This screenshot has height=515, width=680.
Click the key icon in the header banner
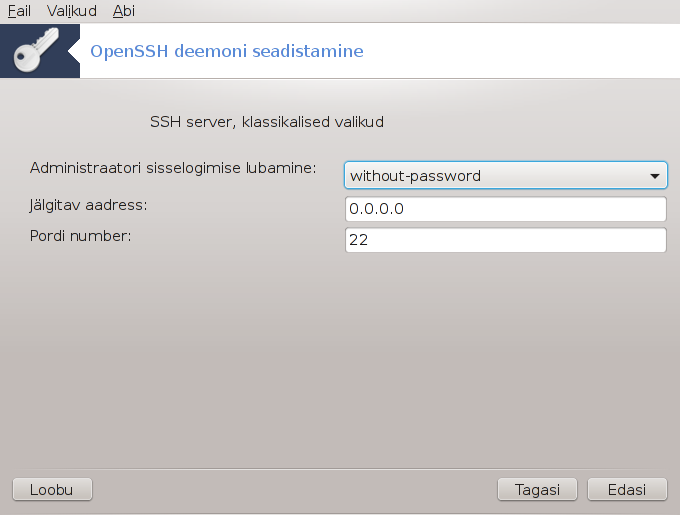pos(36,50)
